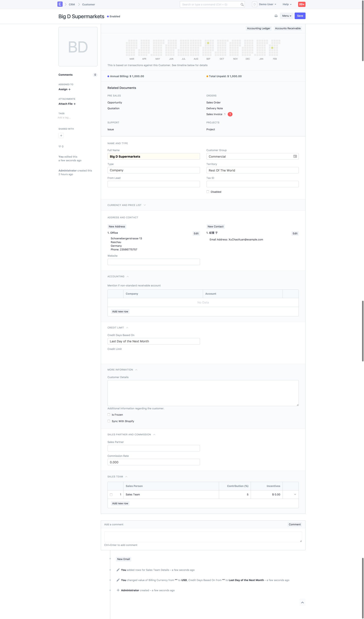
Task: Open the 20+ notifications badge
Action: click(x=301, y=4)
